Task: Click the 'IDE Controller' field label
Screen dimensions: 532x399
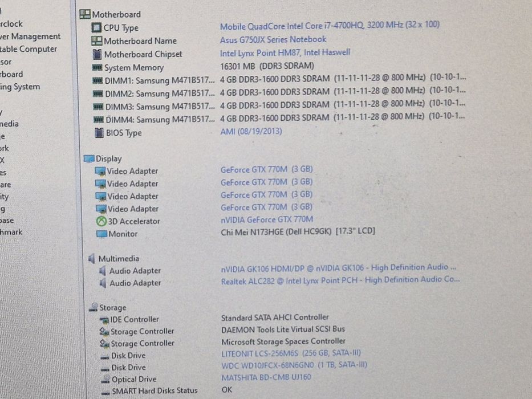Action: pyautogui.click(x=135, y=319)
